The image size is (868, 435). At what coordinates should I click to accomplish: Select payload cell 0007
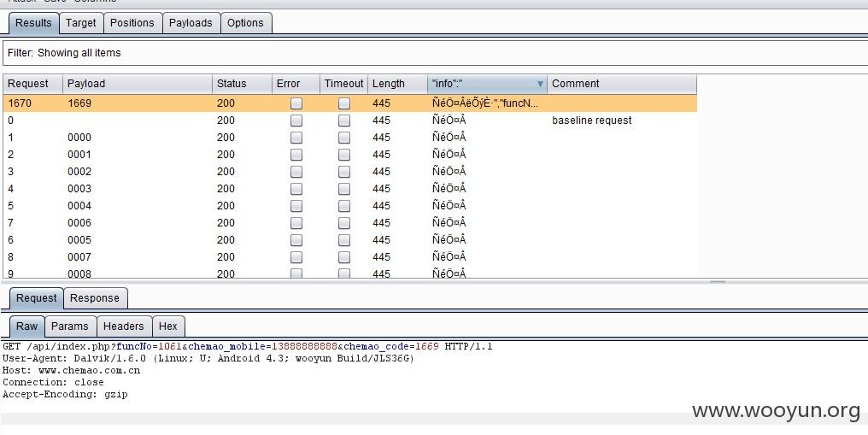138,257
